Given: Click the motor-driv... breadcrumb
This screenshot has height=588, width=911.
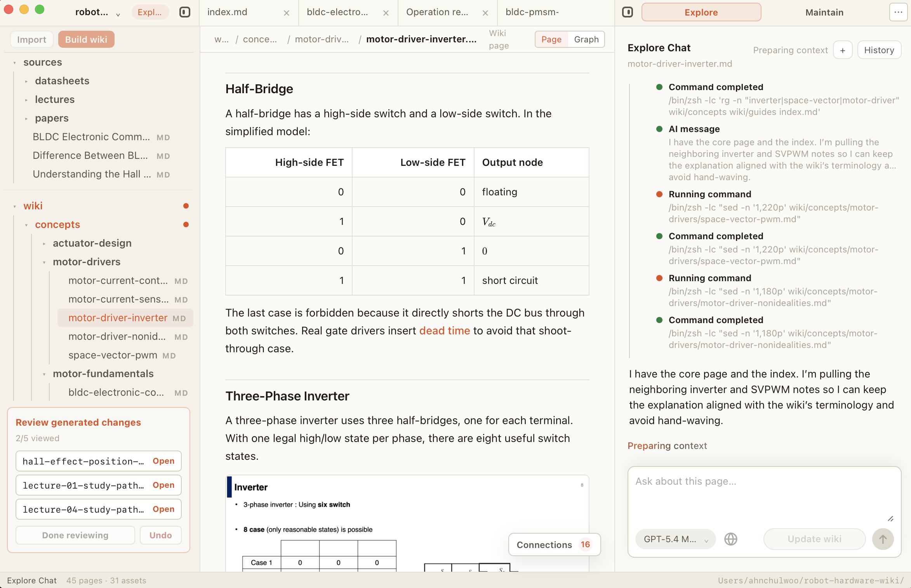Looking at the screenshot, I should (322, 39).
